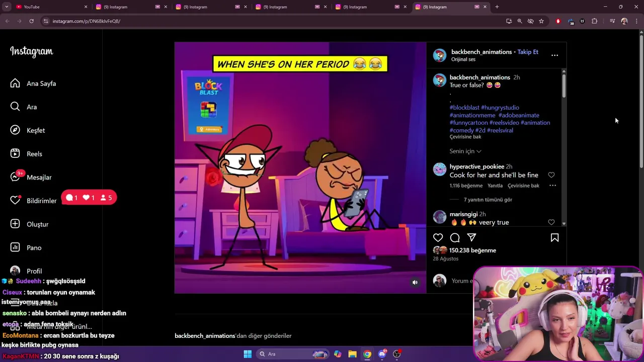644x362 pixels.
Task: Open a new browser tab with the plus icon
Action: 497,7
